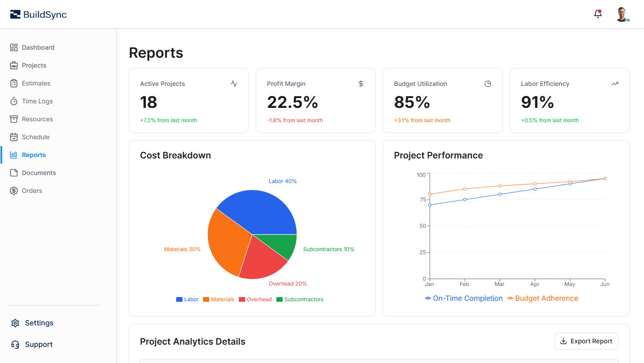Click the pulse icon on Active Projects card
644x363 pixels.
[x=233, y=84]
